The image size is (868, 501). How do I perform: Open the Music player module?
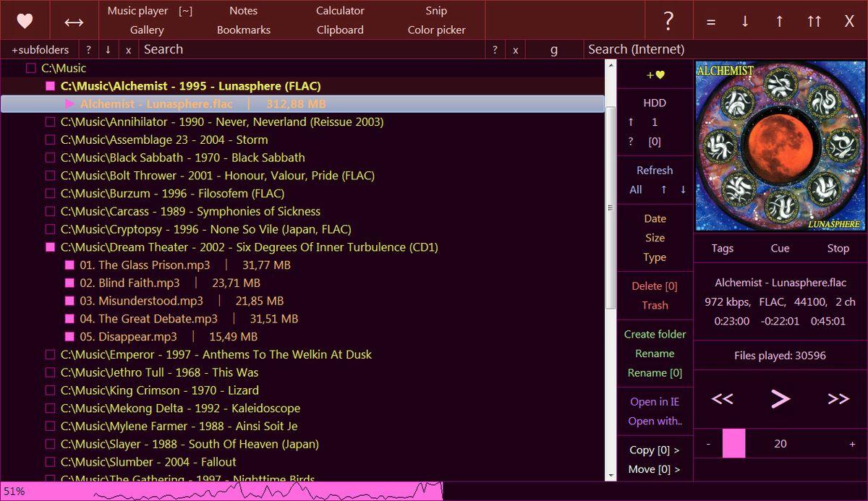pyautogui.click(x=137, y=11)
